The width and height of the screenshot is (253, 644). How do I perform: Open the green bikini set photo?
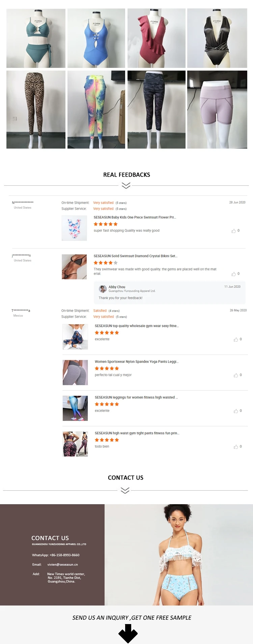click(x=36, y=38)
